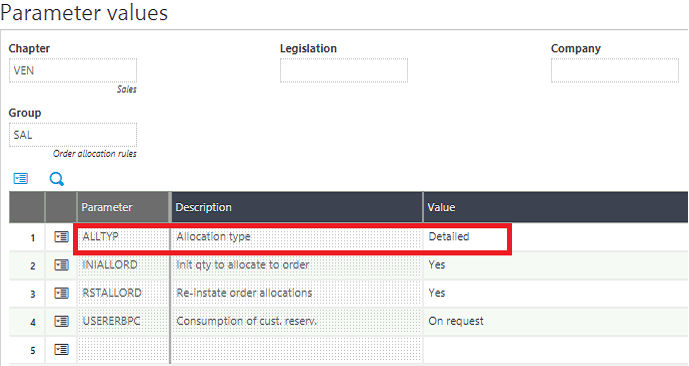Select the Yes value for RSTALLORD

tap(437, 293)
